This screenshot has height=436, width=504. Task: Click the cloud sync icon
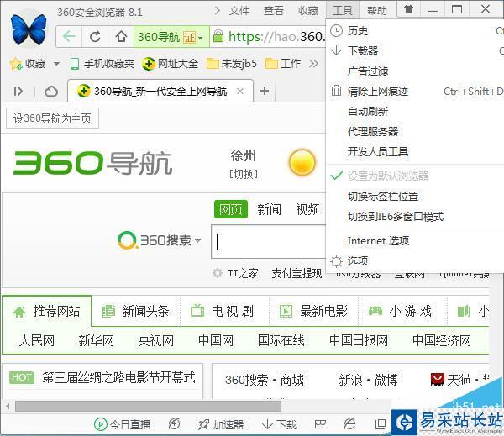coord(51,92)
